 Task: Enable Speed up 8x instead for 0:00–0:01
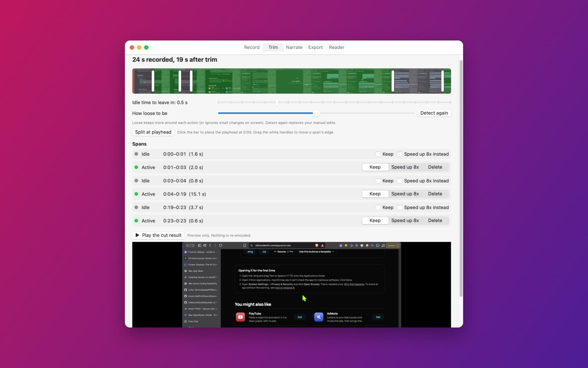tap(400, 154)
